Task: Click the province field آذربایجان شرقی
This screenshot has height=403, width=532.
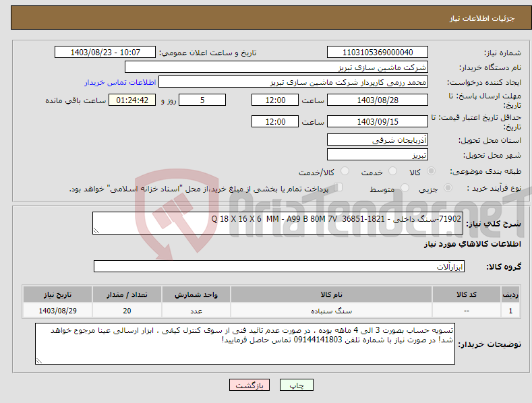Action: click(x=378, y=139)
